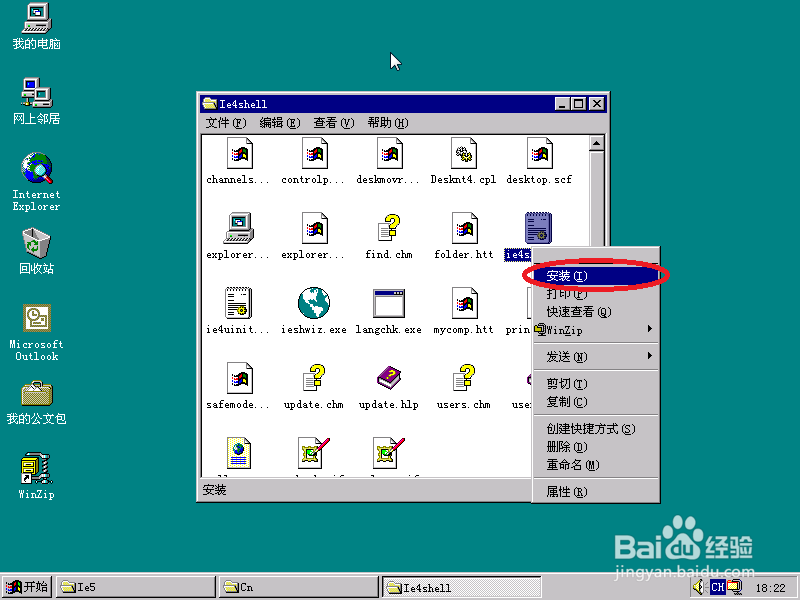Screen dimensions: 800x600
Task: Click the CH input language indicator
Action: coord(717,587)
